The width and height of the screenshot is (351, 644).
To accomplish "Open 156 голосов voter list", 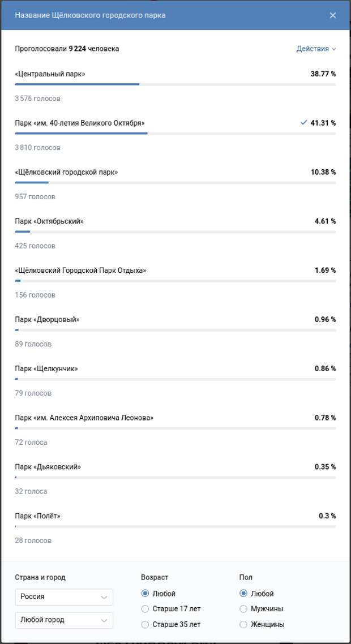I will point(35,295).
